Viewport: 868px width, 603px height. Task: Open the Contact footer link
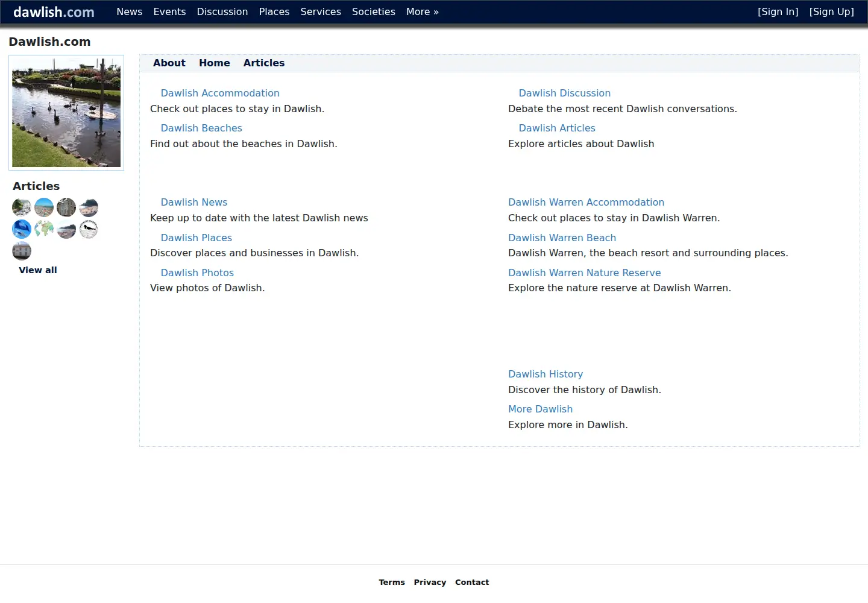click(x=472, y=582)
